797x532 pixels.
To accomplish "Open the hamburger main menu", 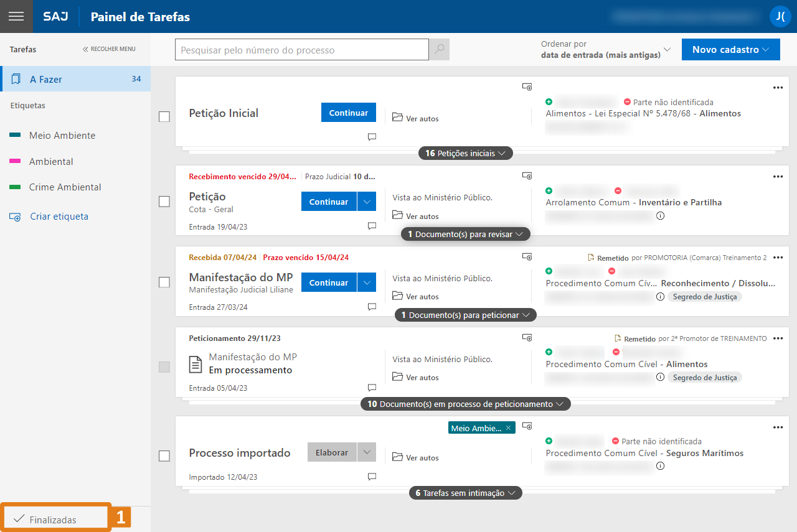I will tap(16, 16).
